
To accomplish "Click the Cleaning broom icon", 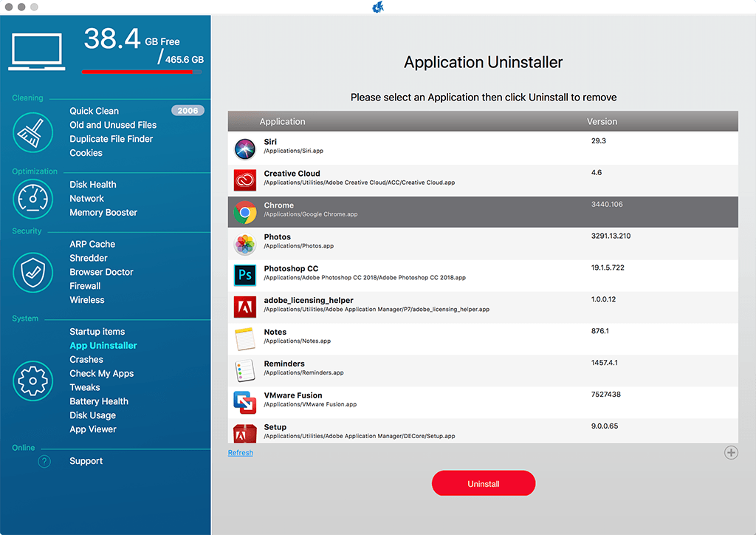I will (x=32, y=132).
